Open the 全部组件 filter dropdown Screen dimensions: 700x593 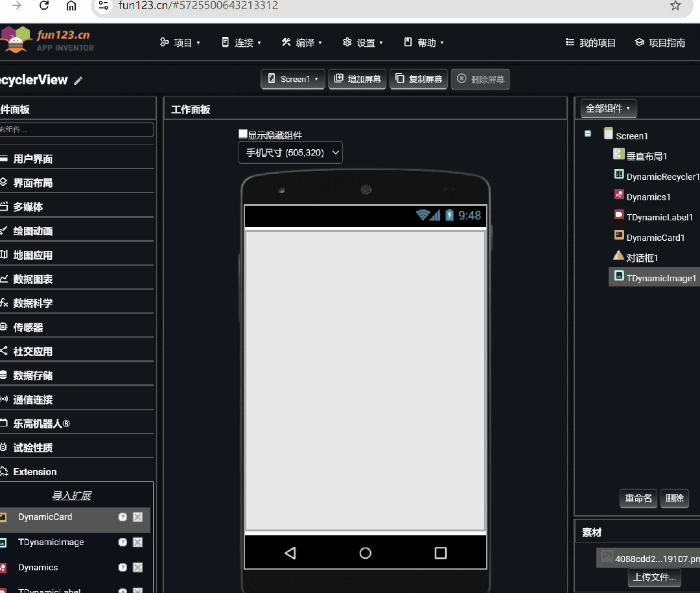608,108
